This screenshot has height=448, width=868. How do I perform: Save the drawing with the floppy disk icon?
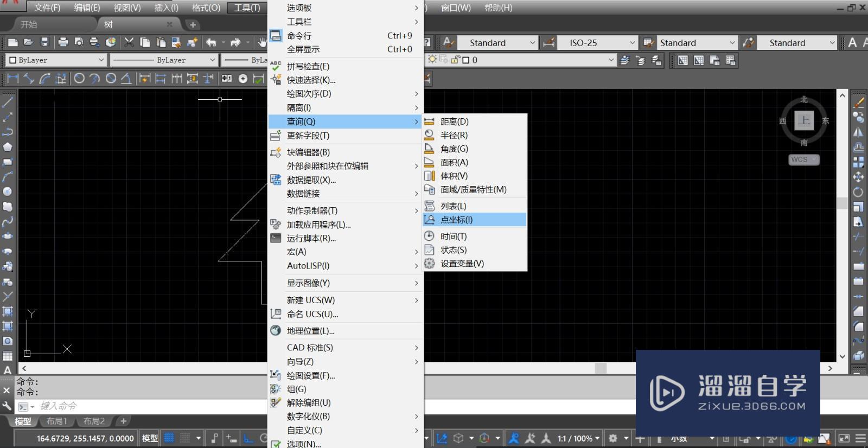coord(44,42)
